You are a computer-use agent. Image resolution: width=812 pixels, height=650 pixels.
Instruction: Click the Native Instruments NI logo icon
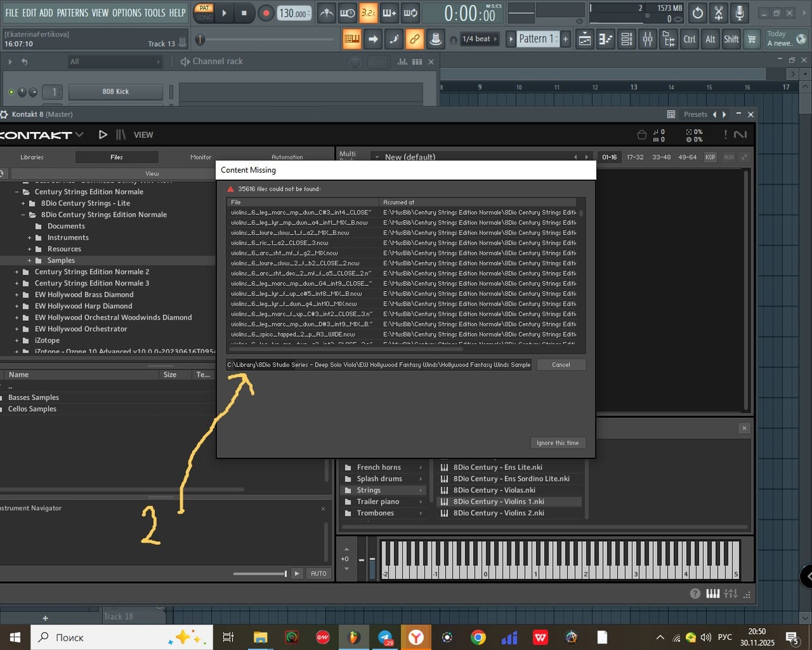click(741, 135)
